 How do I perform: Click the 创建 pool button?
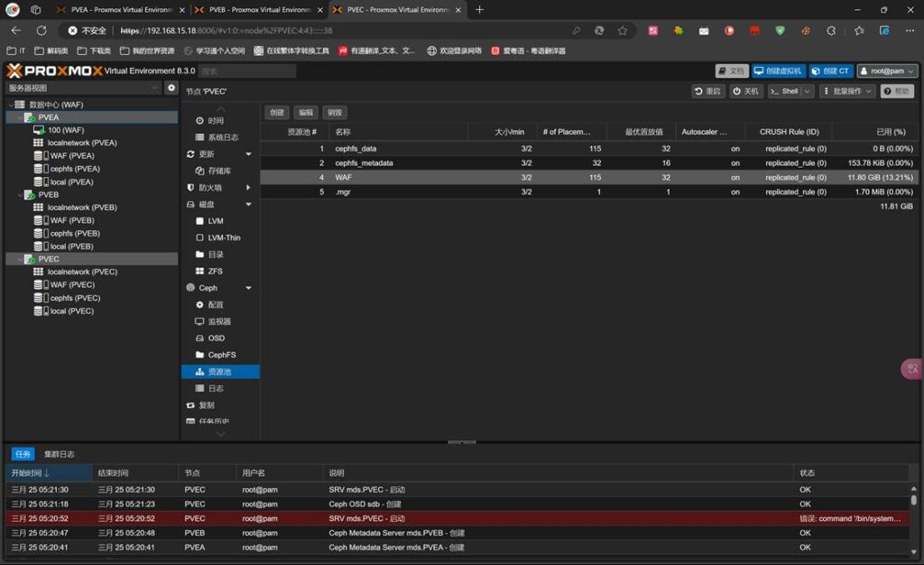(x=276, y=113)
